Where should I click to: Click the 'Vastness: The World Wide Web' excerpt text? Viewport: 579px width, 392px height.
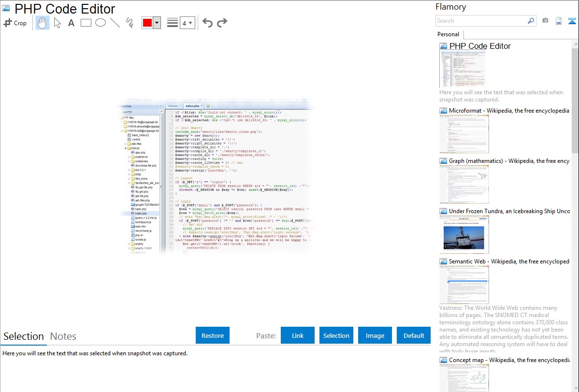[x=504, y=329]
